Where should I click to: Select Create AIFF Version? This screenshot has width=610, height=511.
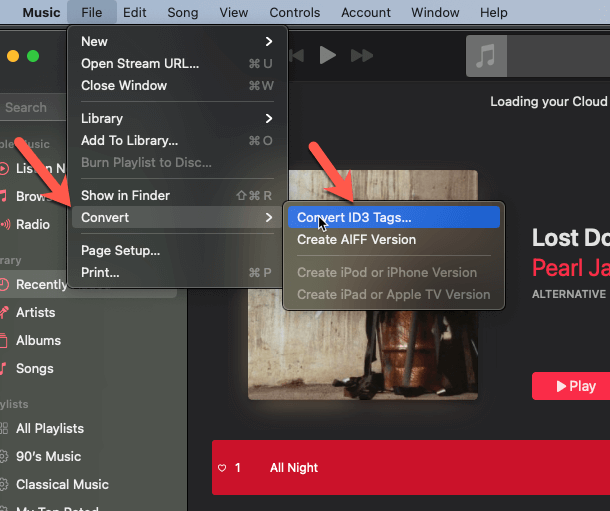point(394,240)
